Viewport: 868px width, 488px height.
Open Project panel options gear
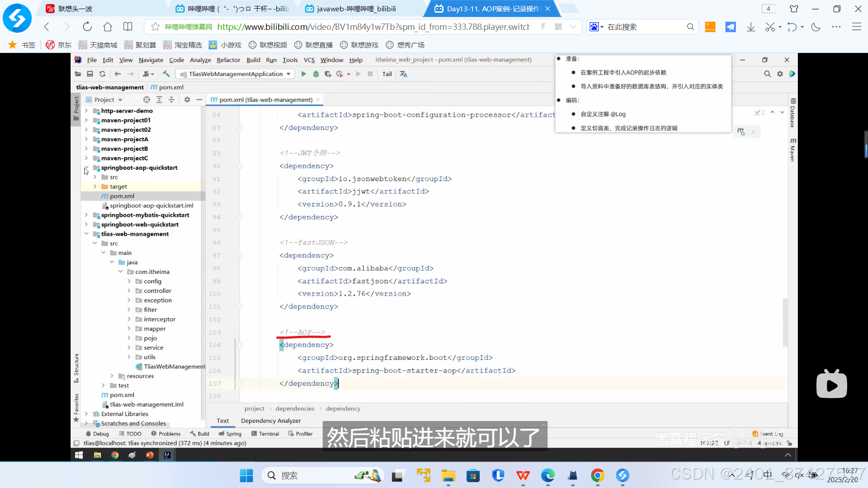[x=187, y=100]
